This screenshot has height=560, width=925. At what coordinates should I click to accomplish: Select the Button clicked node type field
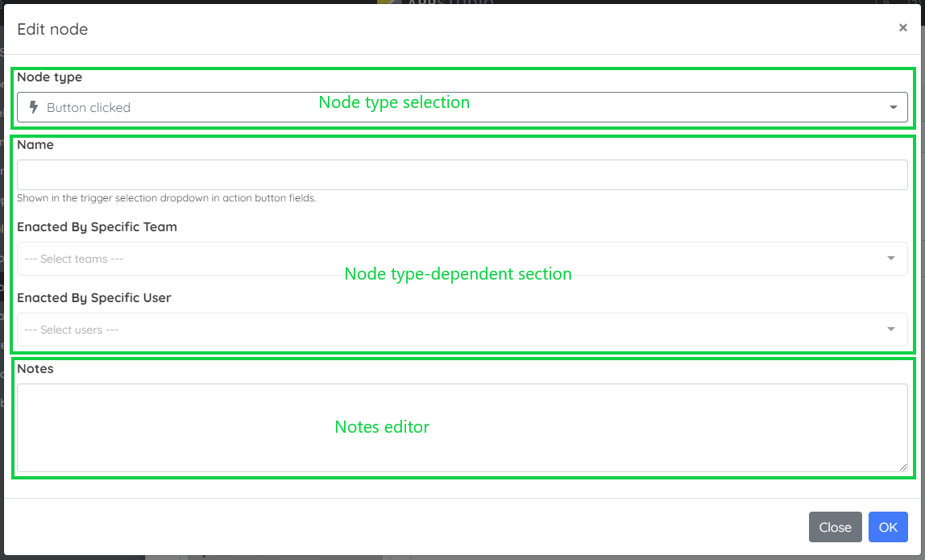pyautogui.click(x=322, y=106)
